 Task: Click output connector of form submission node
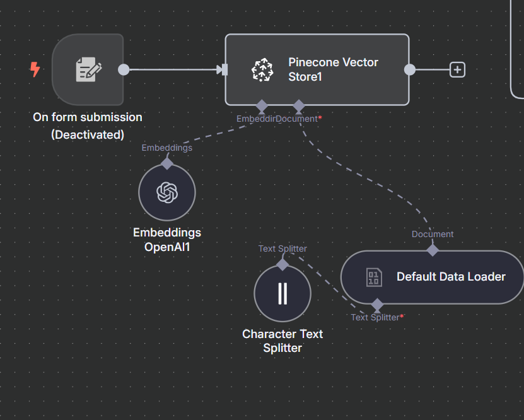(124, 69)
